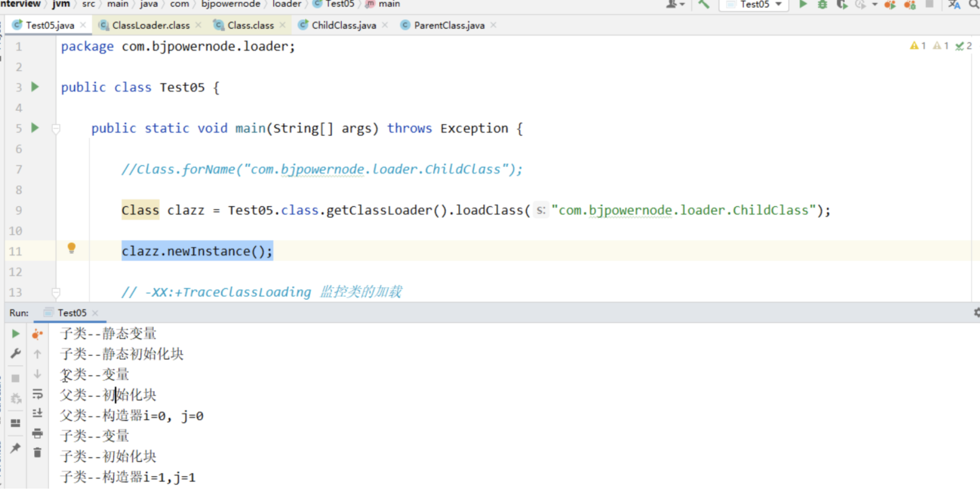Click the orange JRebel icon in Run panel

[37, 334]
